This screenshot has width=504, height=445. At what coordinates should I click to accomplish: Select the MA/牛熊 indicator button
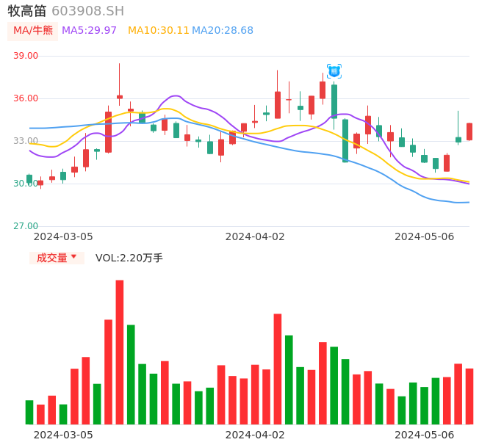[x=33, y=31]
